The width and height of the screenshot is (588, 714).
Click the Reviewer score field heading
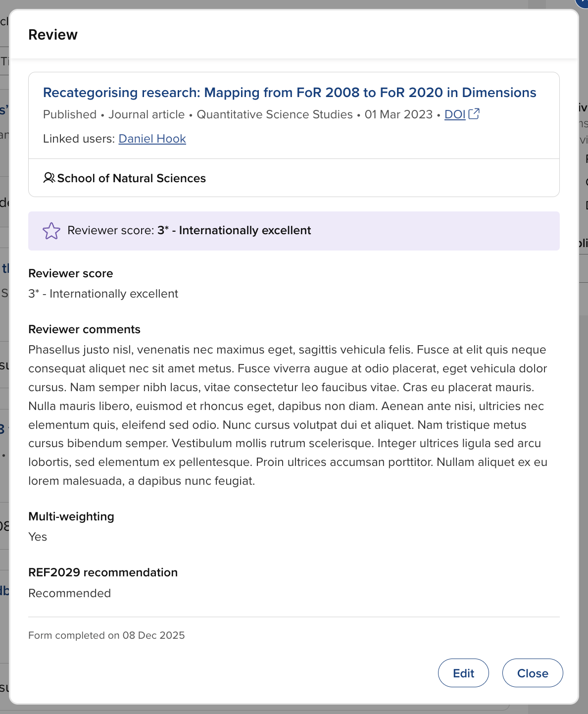coord(71,273)
